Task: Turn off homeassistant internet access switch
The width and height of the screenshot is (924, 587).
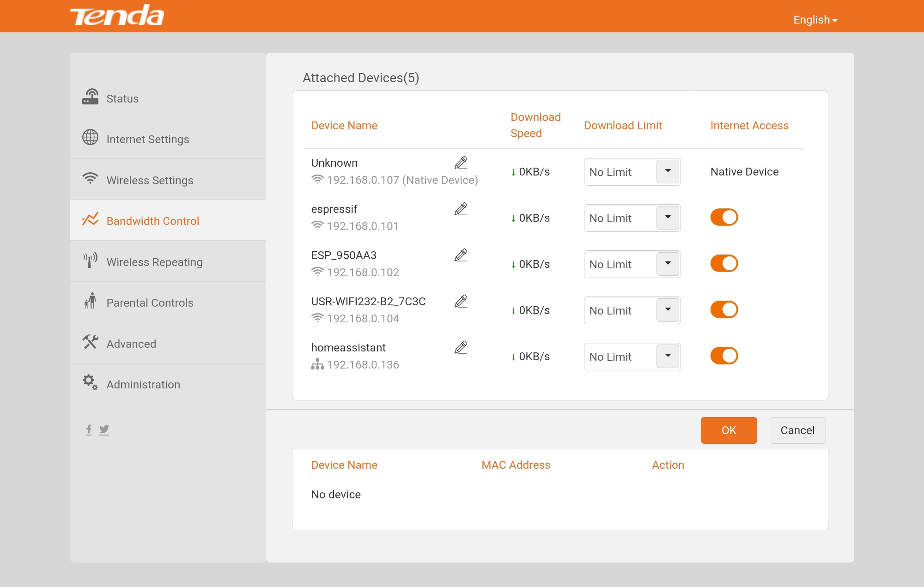Action: coord(724,356)
